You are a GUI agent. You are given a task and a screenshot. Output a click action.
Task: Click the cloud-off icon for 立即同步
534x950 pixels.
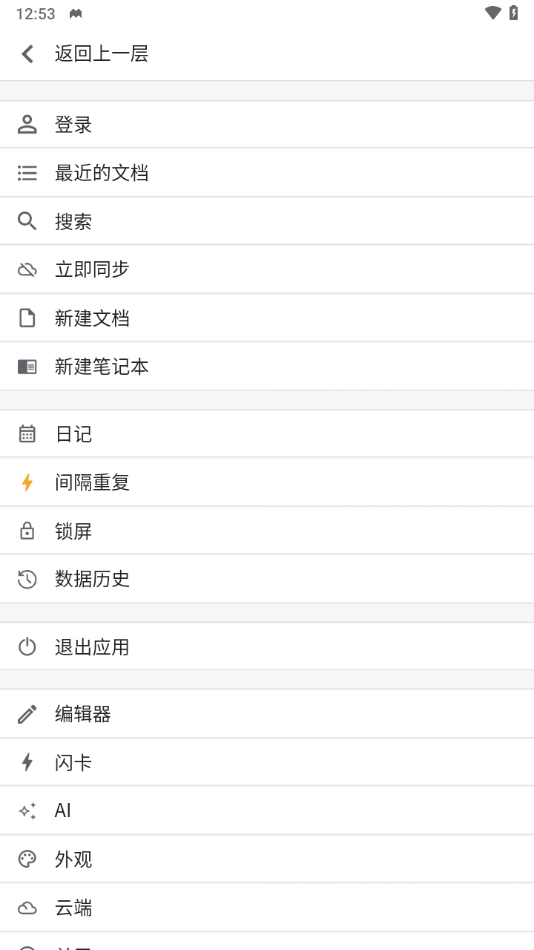point(27,270)
